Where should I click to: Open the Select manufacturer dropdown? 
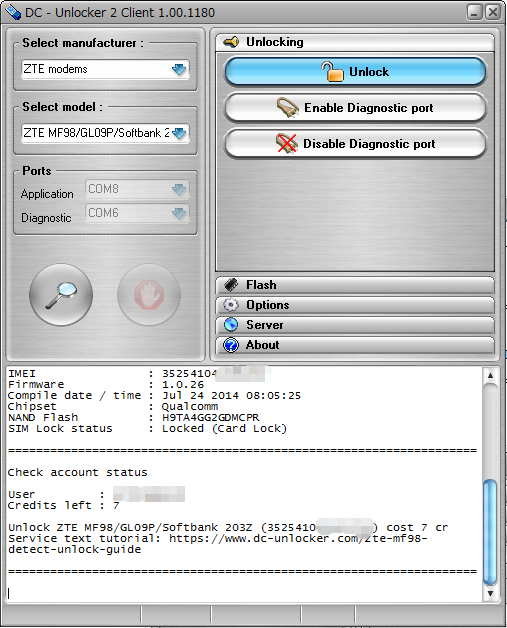click(x=105, y=69)
